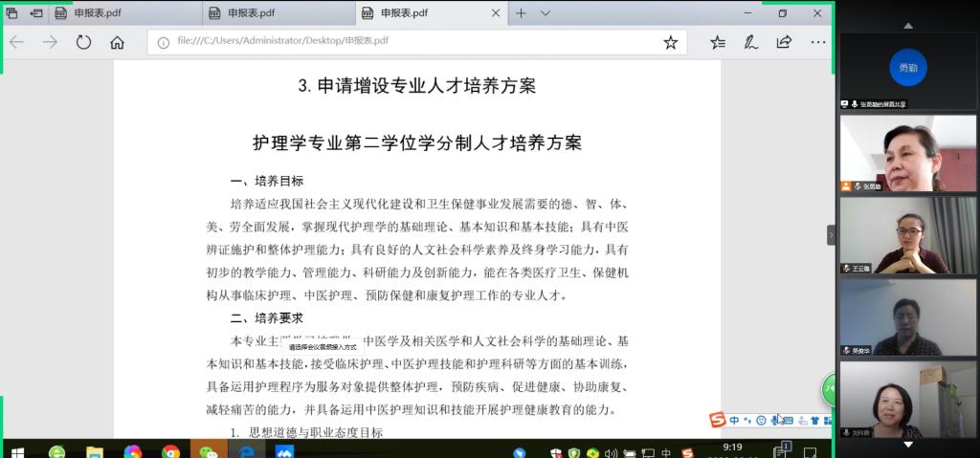Go to the browser home page
Viewport: 980px width, 458px height.
117,42
